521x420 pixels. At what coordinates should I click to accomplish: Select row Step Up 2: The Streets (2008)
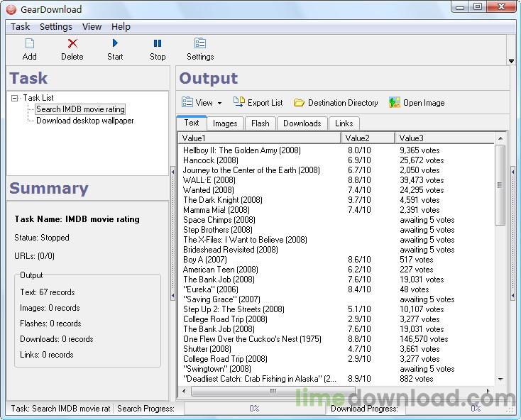click(x=336, y=309)
